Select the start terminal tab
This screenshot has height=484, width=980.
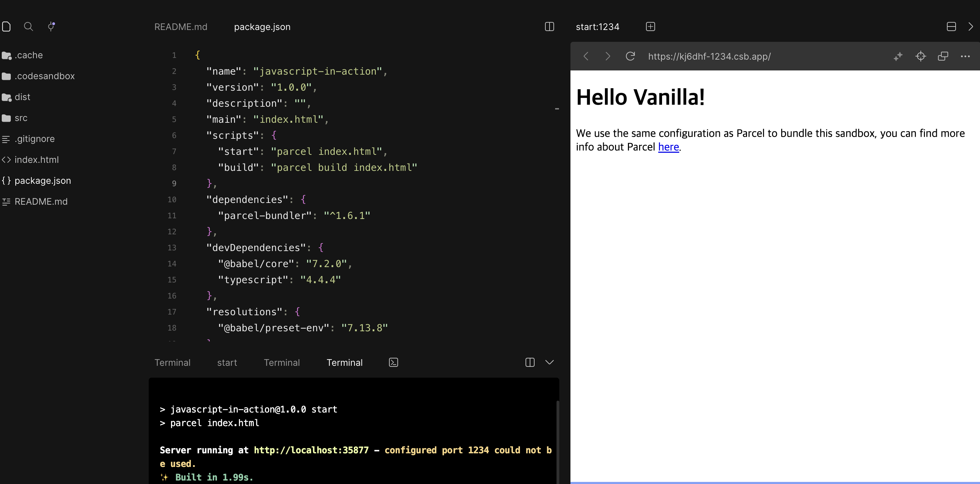point(227,363)
